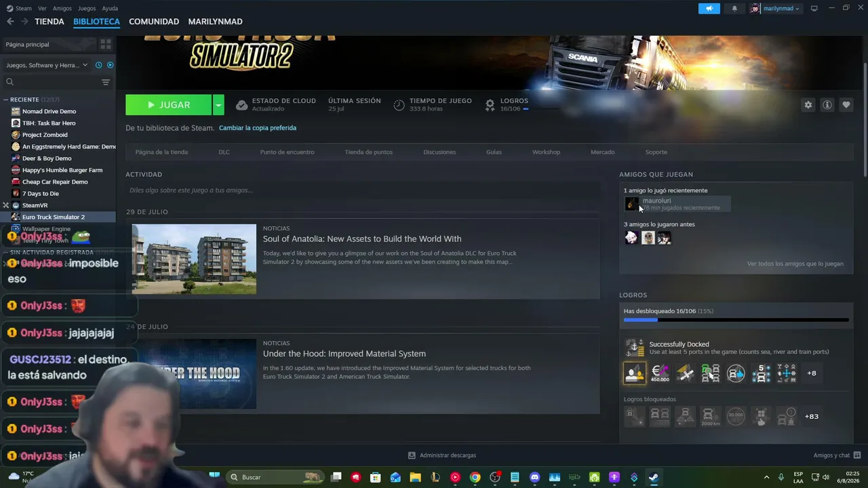The height and width of the screenshot is (488, 868).
Task: Open the Ver menu
Action: (42, 8)
